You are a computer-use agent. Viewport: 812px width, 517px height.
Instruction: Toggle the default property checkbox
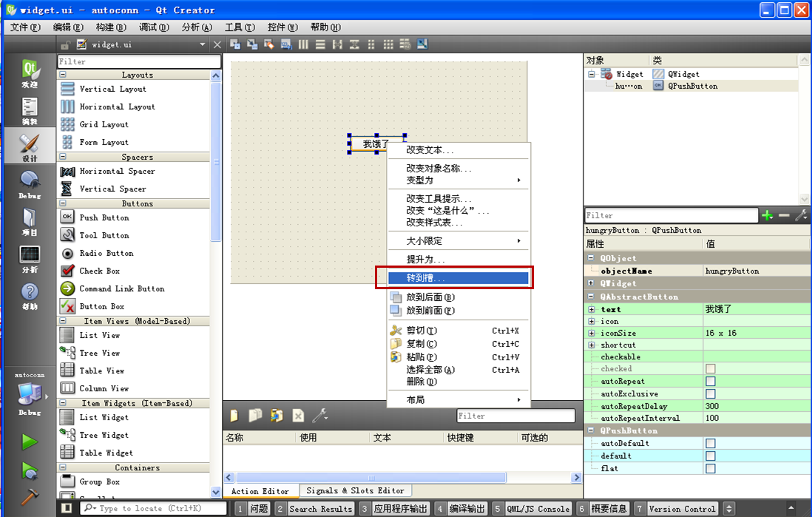(x=711, y=456)
